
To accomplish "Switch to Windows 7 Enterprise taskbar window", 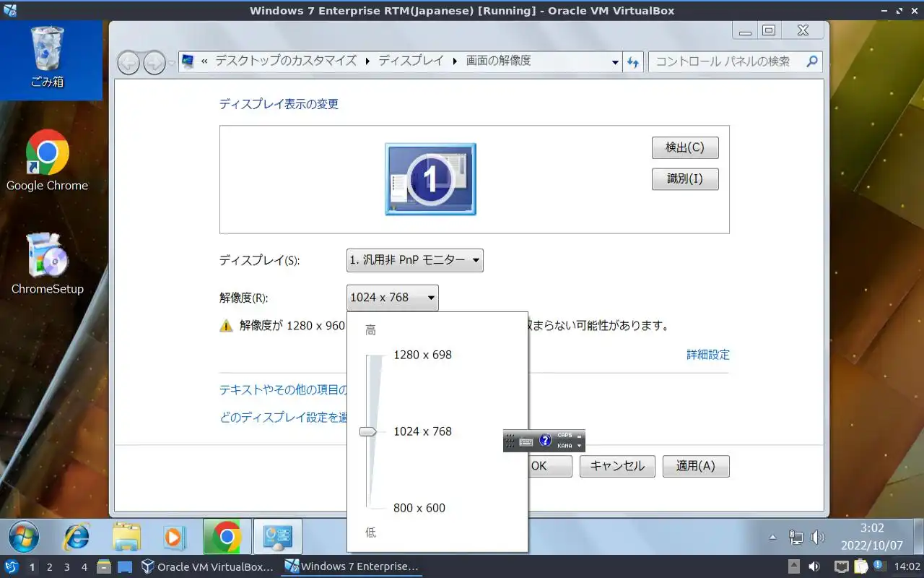I will tap(352, 566).
